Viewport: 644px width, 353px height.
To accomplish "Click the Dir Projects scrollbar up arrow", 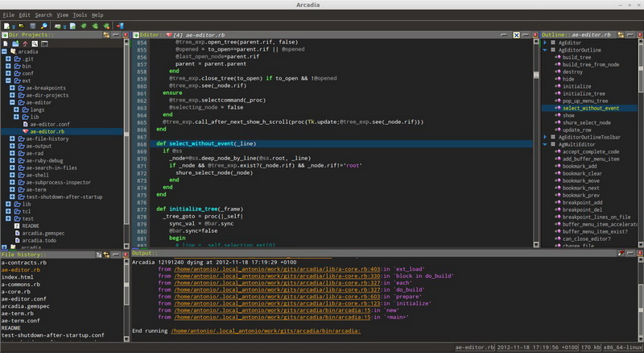I will point(126,43).
